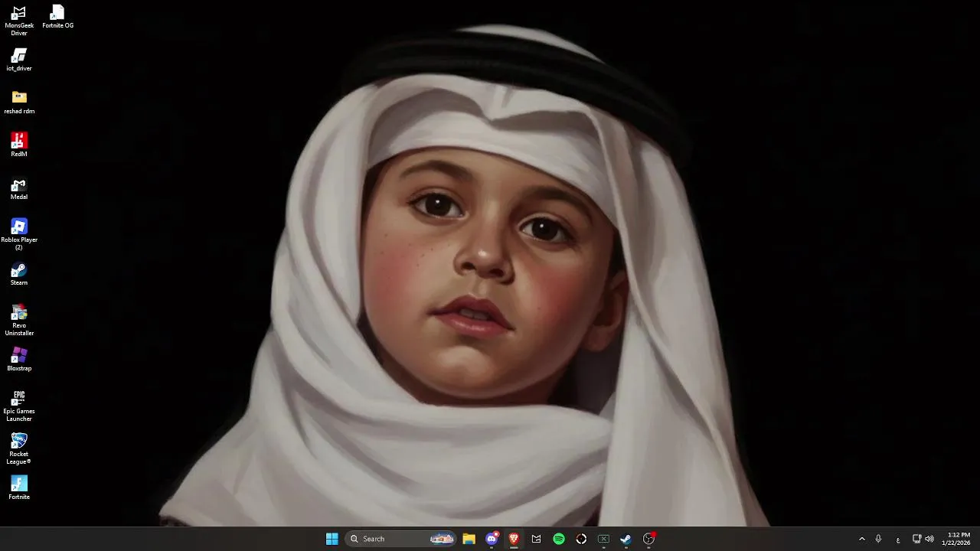Open the Windows Start menu

[x=332, y=539]
